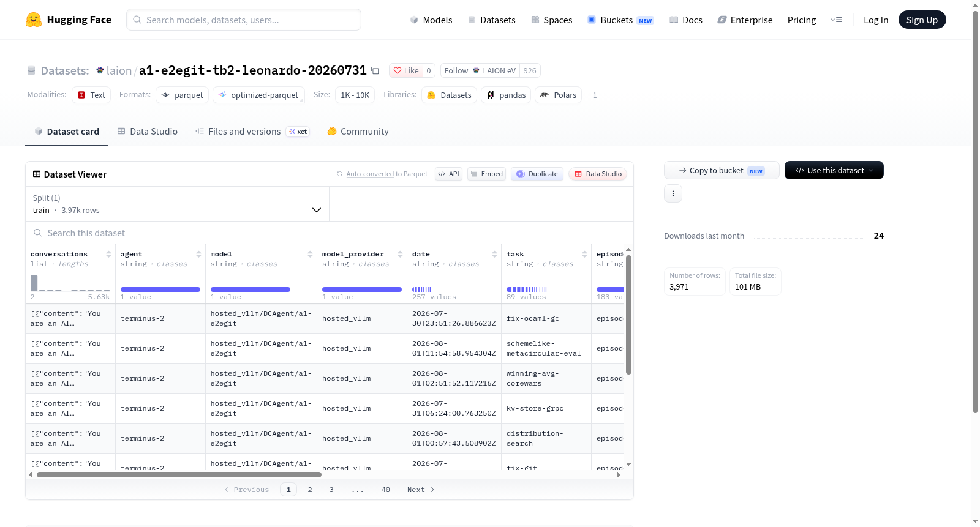Viewport: 980px width, 527px height.
Task: Click the Sign Up button
Action: (922, 20)
